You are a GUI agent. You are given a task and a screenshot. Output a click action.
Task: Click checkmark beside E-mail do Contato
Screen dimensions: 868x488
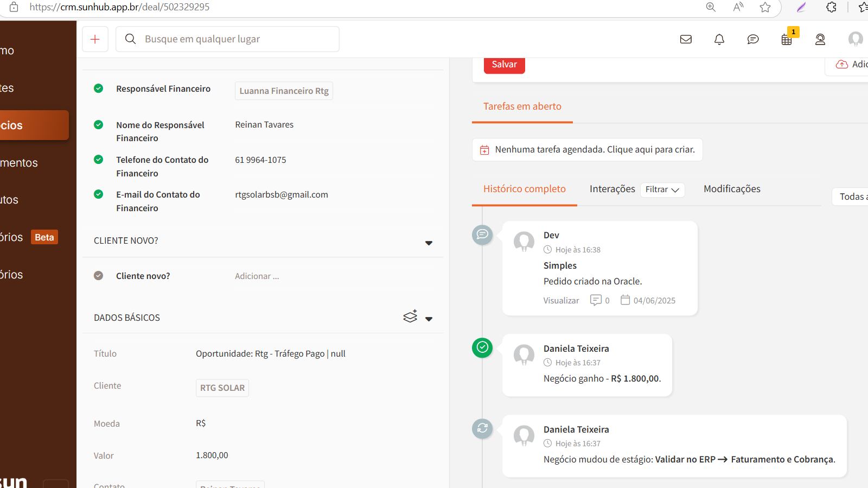tap(98, 194)
